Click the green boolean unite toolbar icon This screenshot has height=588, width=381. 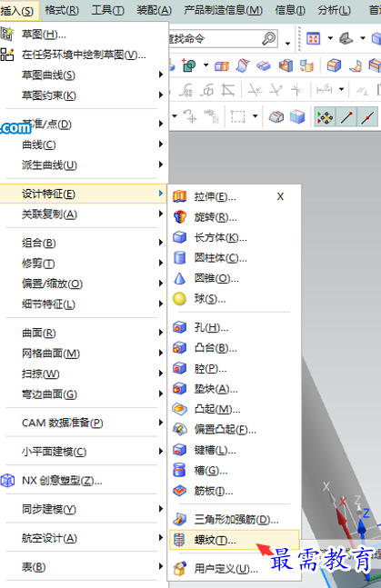pyautogui.click(x=189, y=65)
